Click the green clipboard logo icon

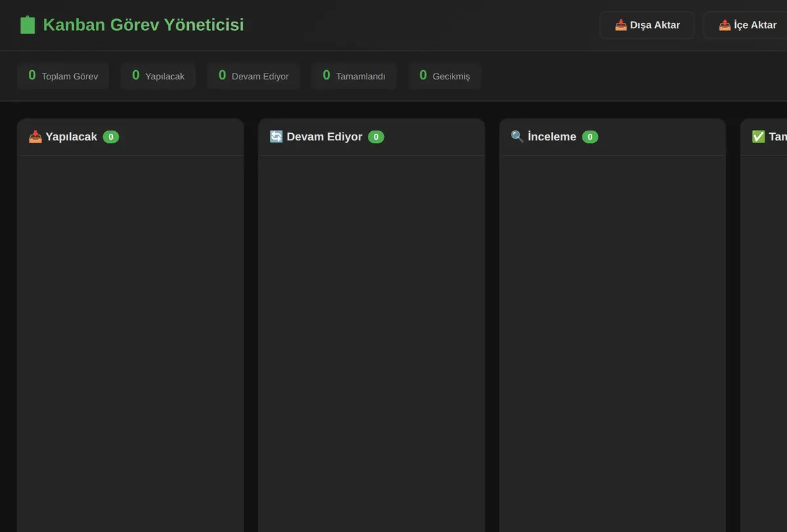(28, 25)
